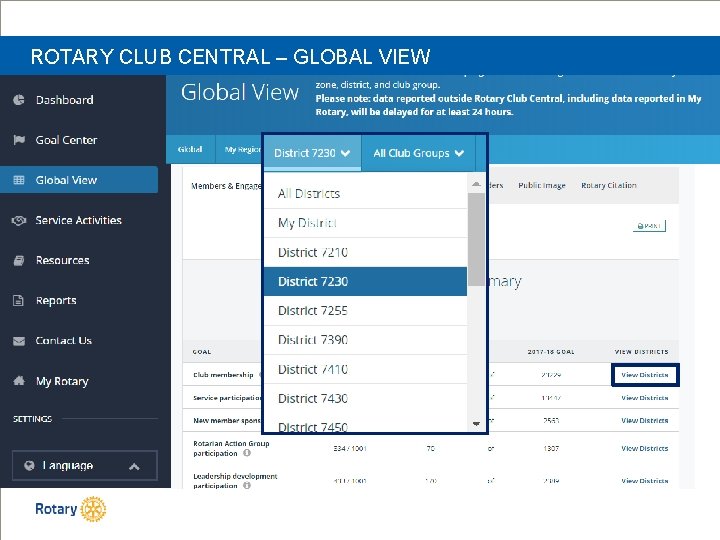The width and height of the screenshot is (720, 540).
Task: Select Service Activities in the sidebar
Action: click(x=79, y=220)
